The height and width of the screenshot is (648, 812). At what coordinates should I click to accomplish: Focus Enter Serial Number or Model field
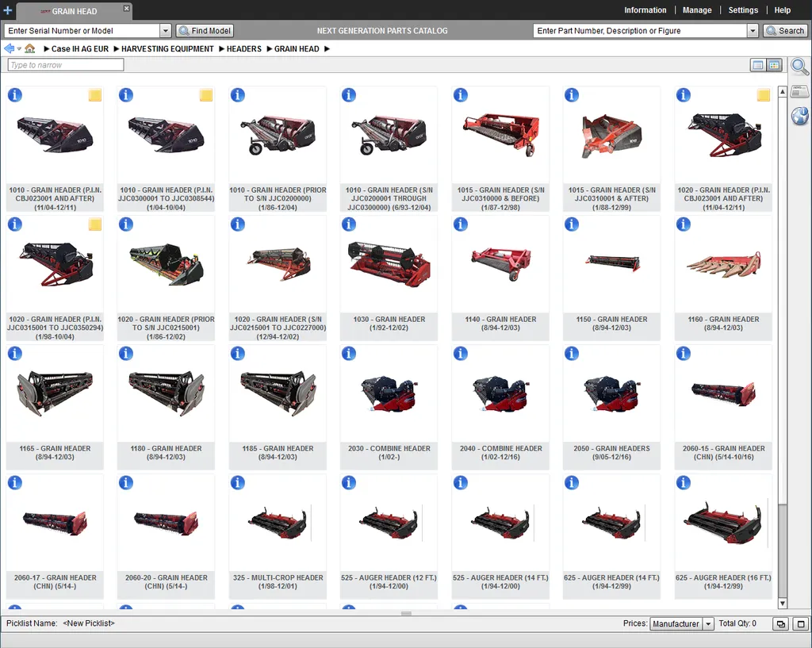tap(82, 31)
